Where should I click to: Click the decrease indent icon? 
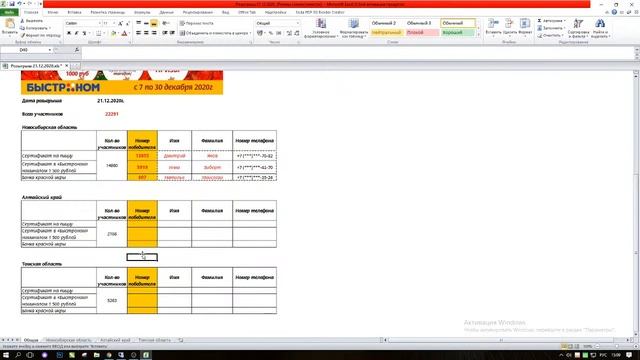point(165,33)
